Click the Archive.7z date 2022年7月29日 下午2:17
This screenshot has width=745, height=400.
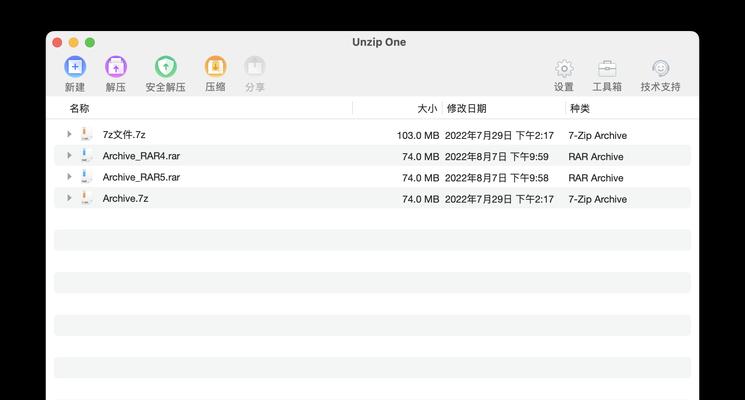(x=499, y=199)
